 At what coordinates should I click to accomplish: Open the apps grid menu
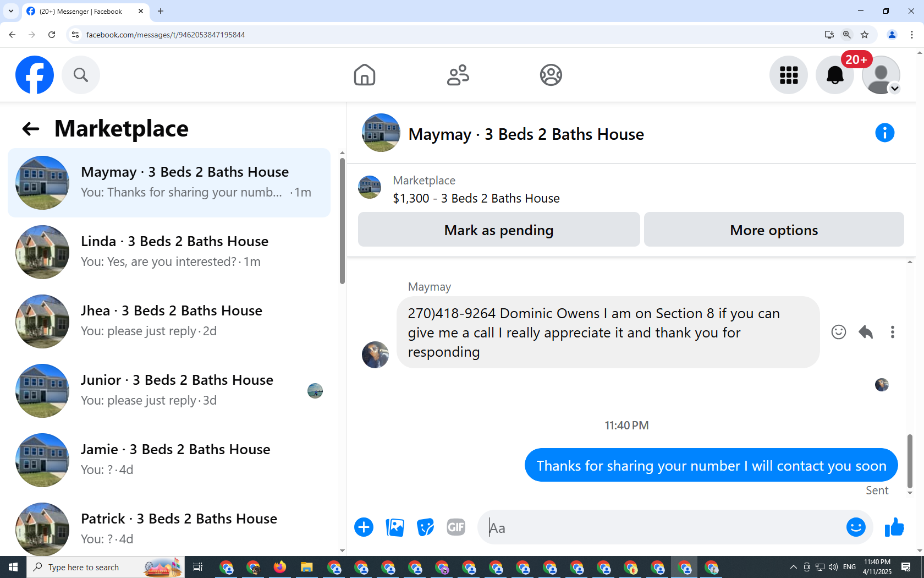[x=789, y=75]
